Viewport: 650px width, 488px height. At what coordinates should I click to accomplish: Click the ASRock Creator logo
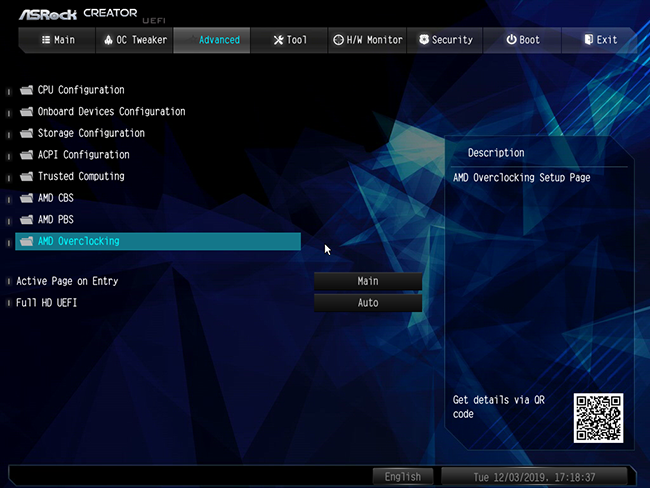78,14
